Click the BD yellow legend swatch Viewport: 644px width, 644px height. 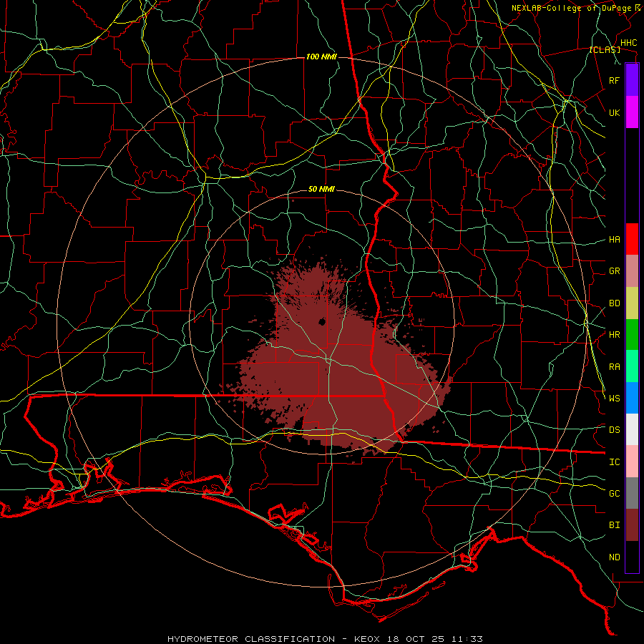click(x=632, y=303)
